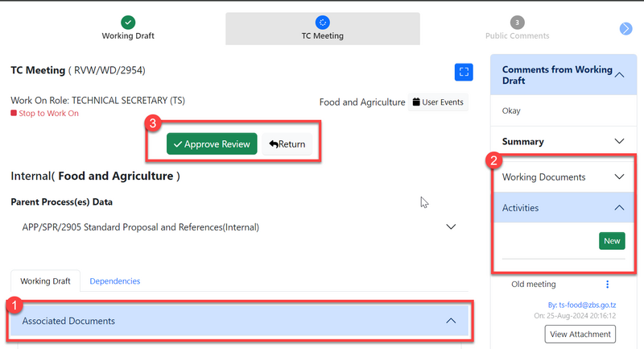Click the Public Comments step number icon
Image resolution: width=644 pixels, height=349 pixels.
(x=517, y=23)
